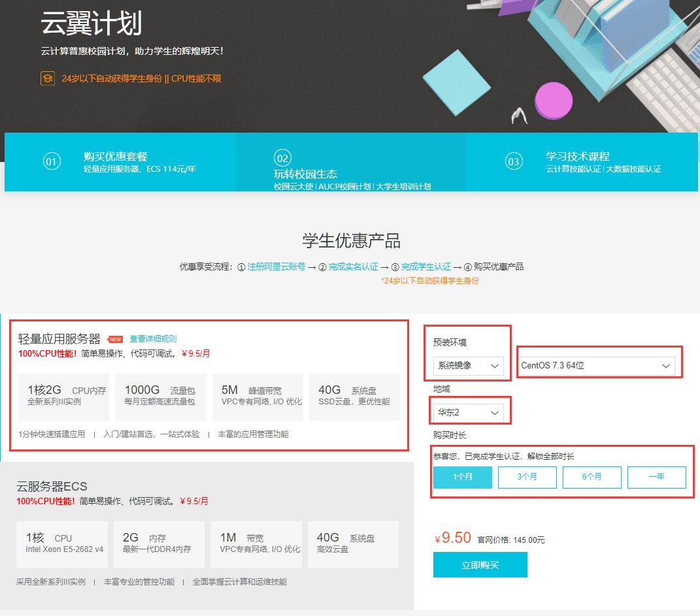Select the 1个月 duration option
Viewport: 700px width, 616px height.
click(463, 477)
